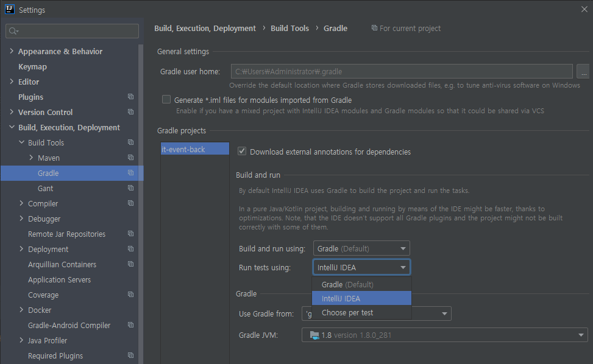Open Required Plugins settings
Screen dimensions: 593x364
(55, 355)
